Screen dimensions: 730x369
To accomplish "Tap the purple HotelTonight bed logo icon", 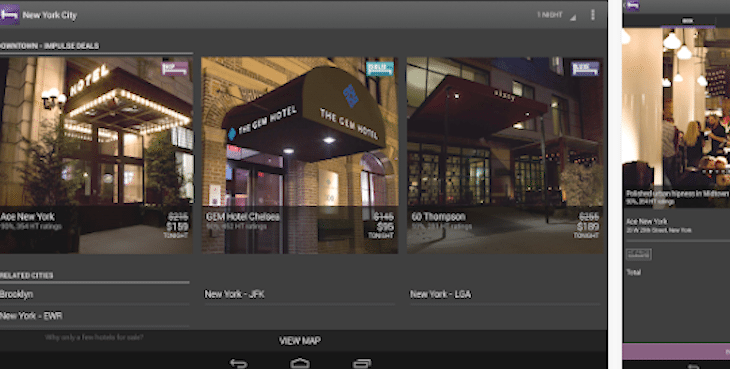I will 9,15.
